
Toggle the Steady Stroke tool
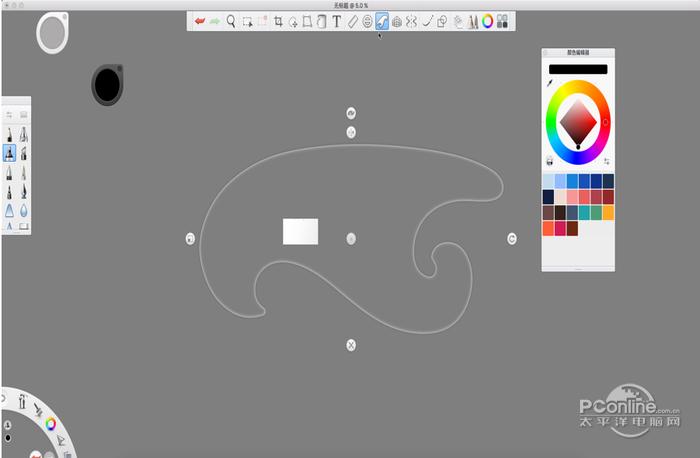click(x=427, y=21)
